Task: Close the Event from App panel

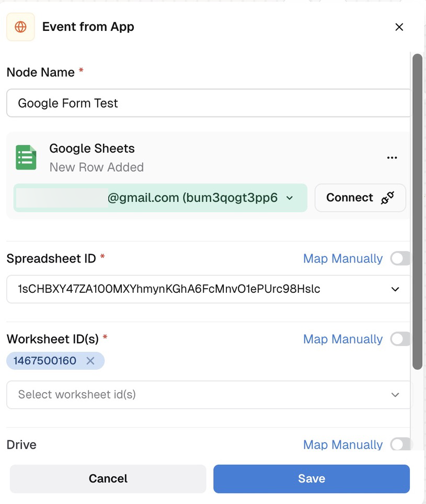Action: point(399,27)
